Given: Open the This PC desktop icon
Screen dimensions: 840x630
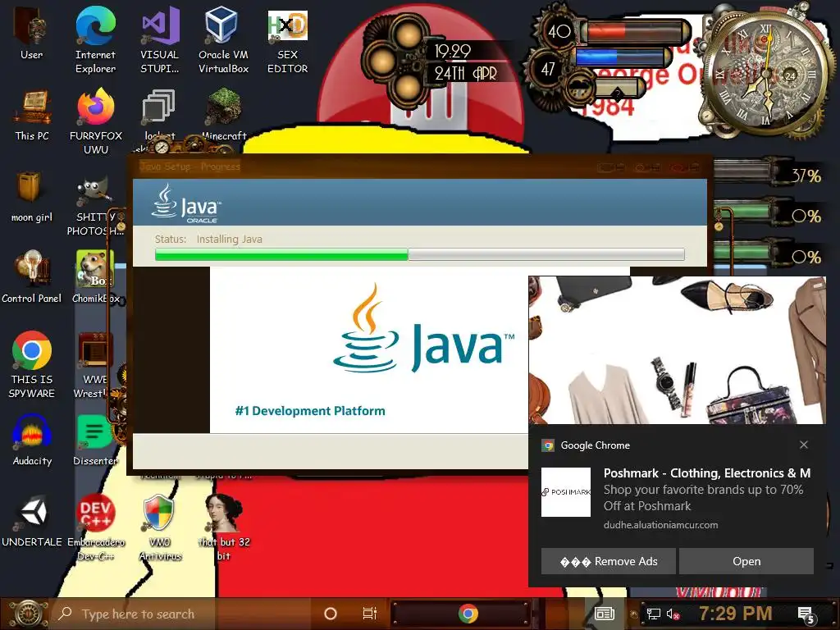Looking at the screenshot, I should [x=32, y=115].
